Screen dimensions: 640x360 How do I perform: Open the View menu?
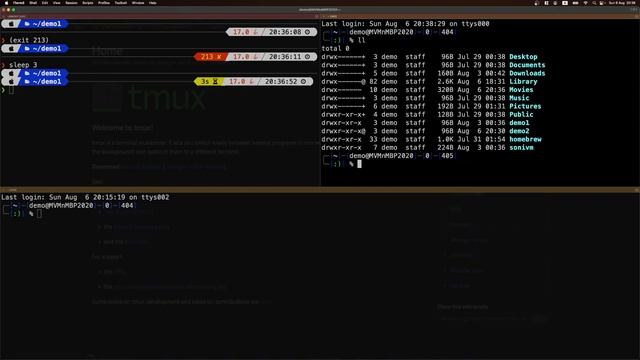[x=57, y=3]
